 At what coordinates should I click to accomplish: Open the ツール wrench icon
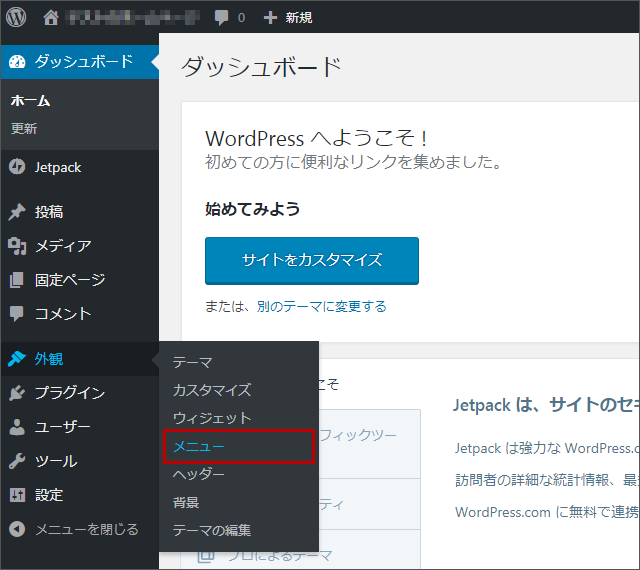[x=17, y=461]
